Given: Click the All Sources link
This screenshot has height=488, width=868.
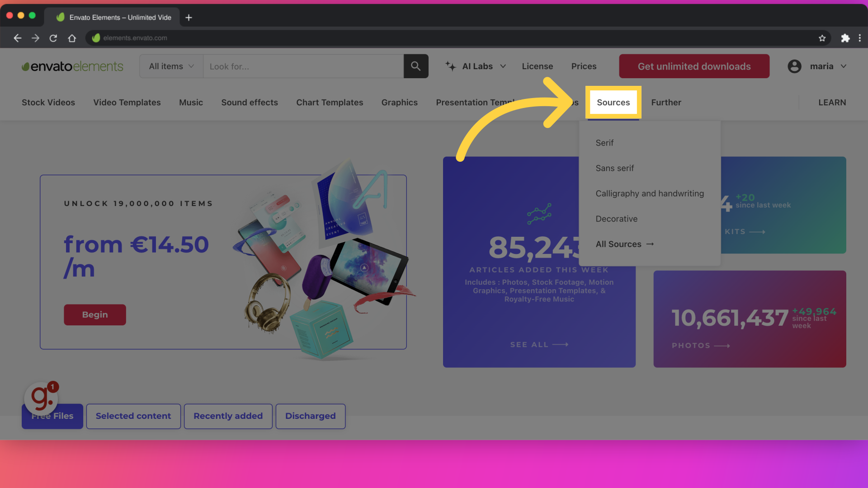Looking at the screenshot, I should pyautogui.click(x=625, y=244).
